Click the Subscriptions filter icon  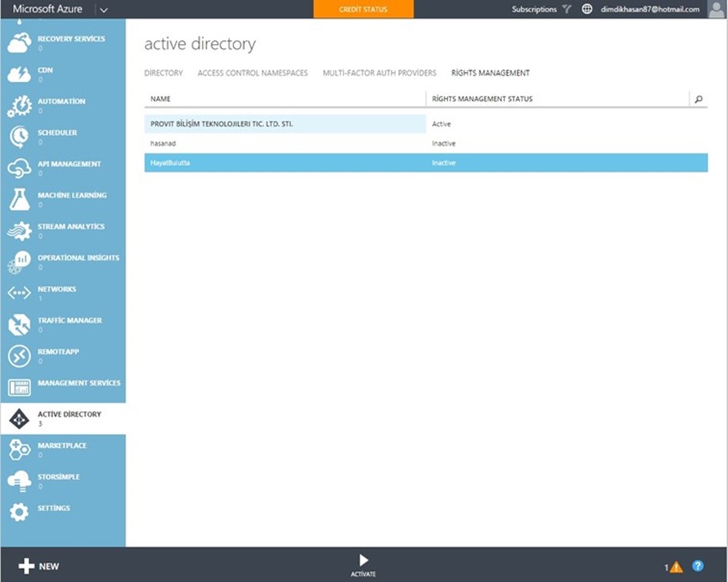click(x=566, y=8)
